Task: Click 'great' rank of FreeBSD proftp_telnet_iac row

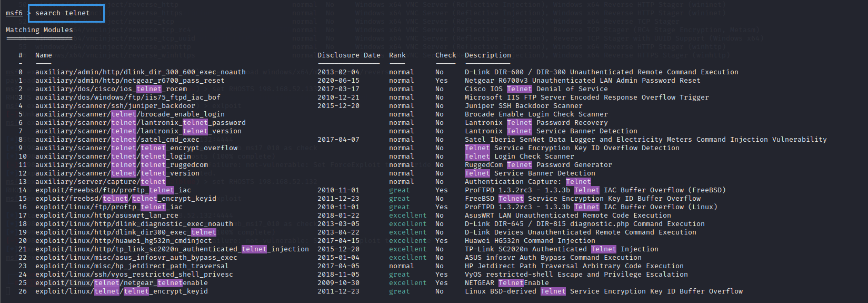Action: (x=400, y=190)
